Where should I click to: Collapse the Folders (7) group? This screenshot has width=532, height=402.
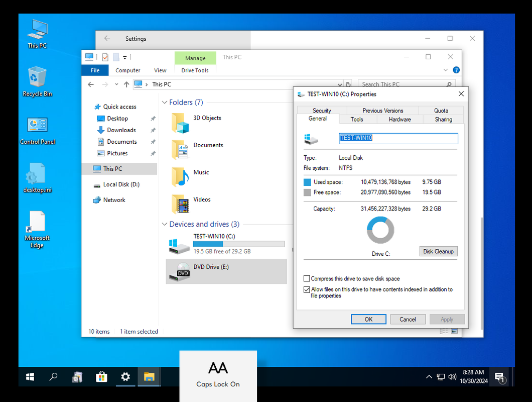pyautogui.click(x=165, y=103)
